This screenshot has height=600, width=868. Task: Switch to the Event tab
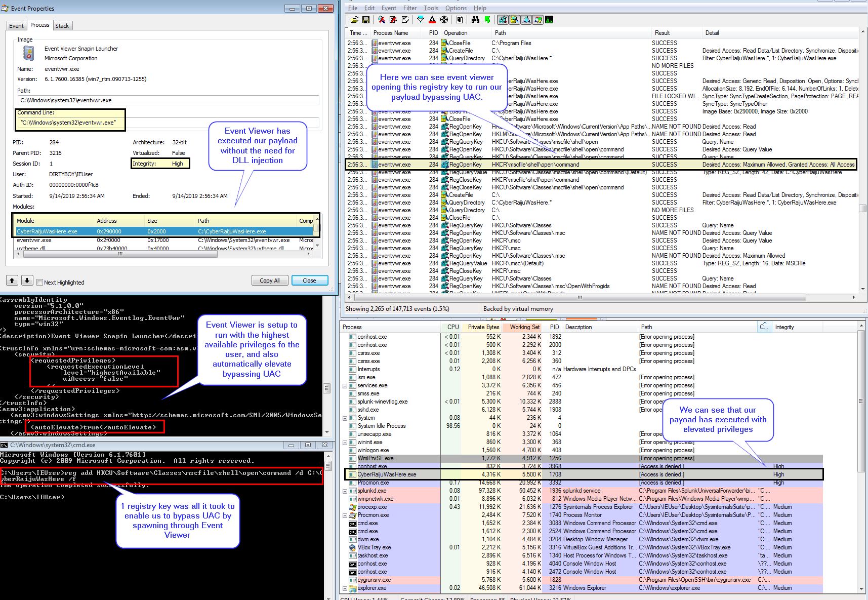click(16, 26)
